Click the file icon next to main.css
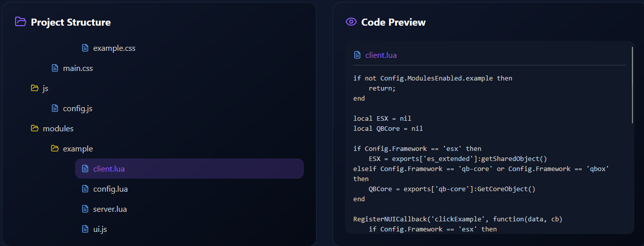This screenshot has width=644, height=246. coord(55,68)
